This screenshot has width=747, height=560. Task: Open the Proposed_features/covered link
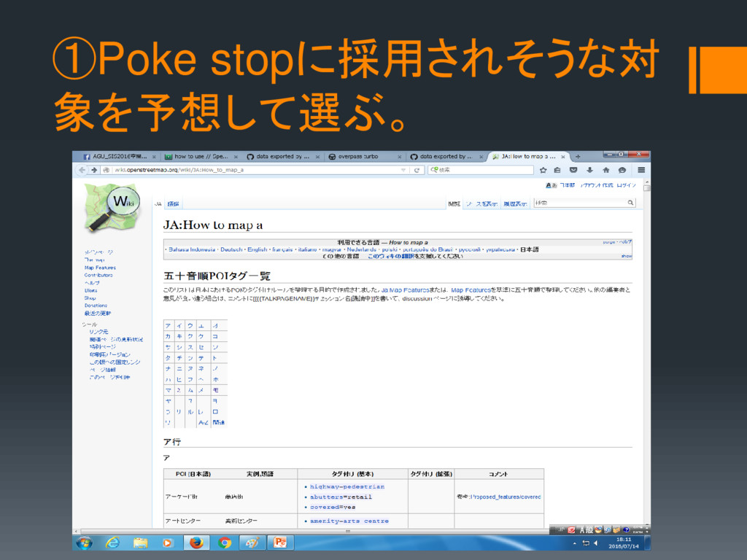point(505,497)
